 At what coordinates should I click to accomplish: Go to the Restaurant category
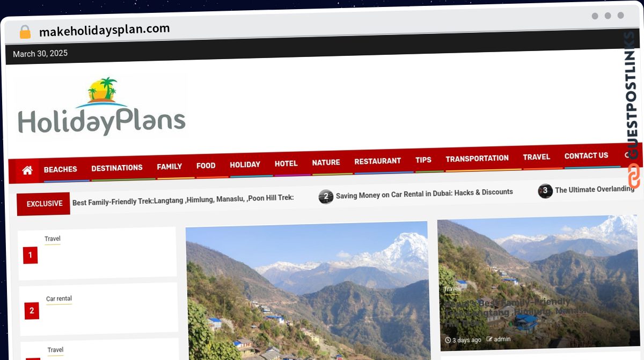click(378, 161)
